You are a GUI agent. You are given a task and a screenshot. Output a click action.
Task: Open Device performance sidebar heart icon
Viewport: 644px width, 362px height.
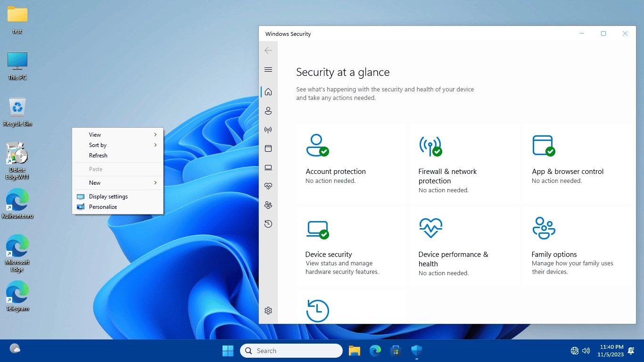pyautogui.click(x=268, y=186)
